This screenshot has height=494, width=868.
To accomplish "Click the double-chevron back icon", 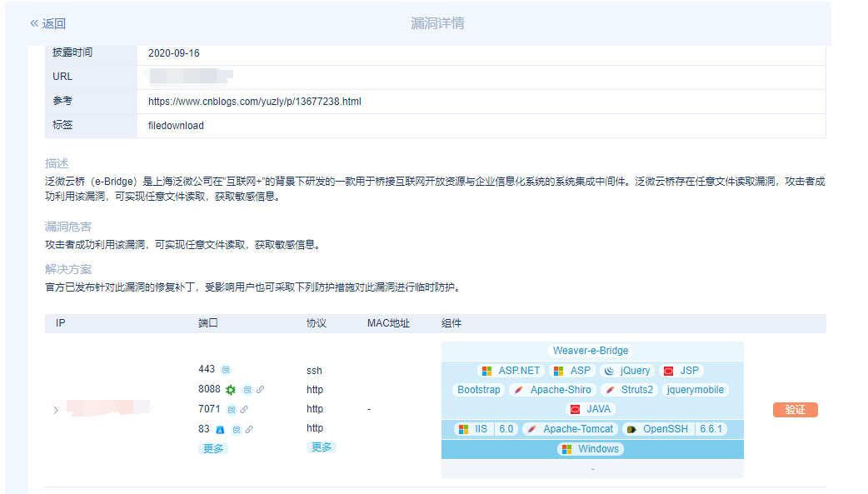I will point(34,23).
